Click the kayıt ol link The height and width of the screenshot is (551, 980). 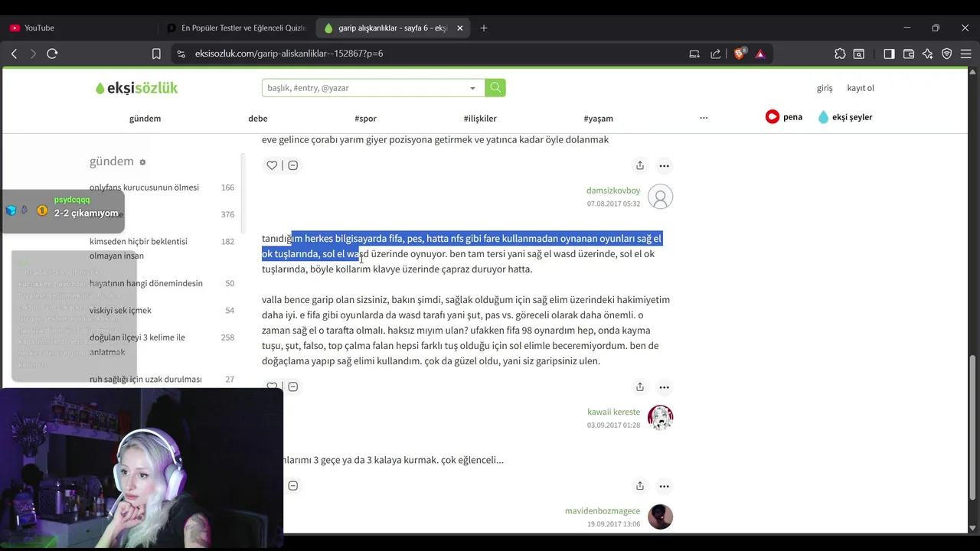(x=861, y=88)
